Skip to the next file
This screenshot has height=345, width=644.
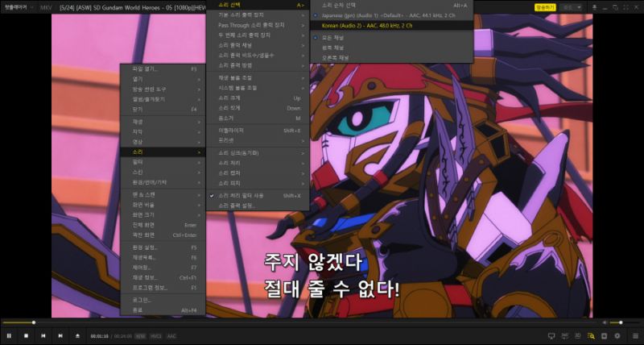tap(60, 335)
